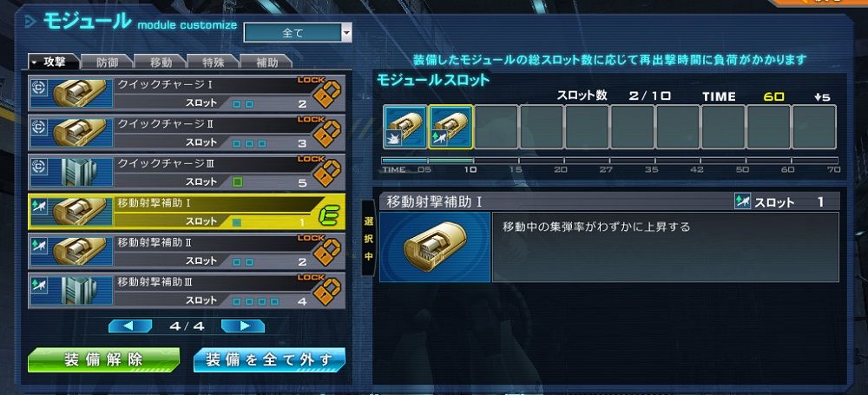The image size is (868, 395).
Task: Open the 補助 tab
Action: click(x=266, y=62)
